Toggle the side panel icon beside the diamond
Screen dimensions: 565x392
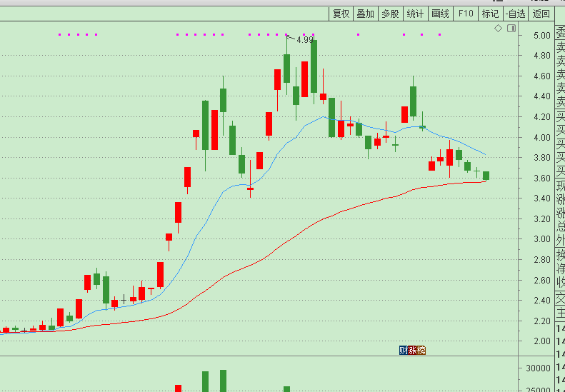511,28
